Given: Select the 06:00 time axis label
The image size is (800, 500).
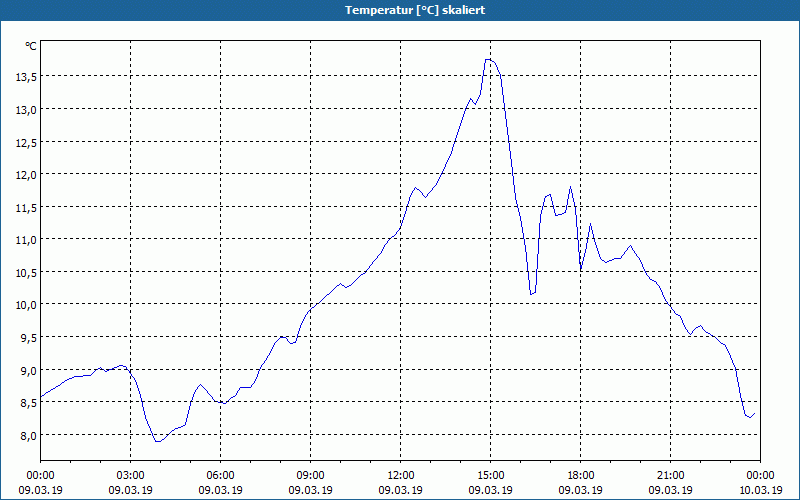Looking at the screenshot, I should 220,476.
